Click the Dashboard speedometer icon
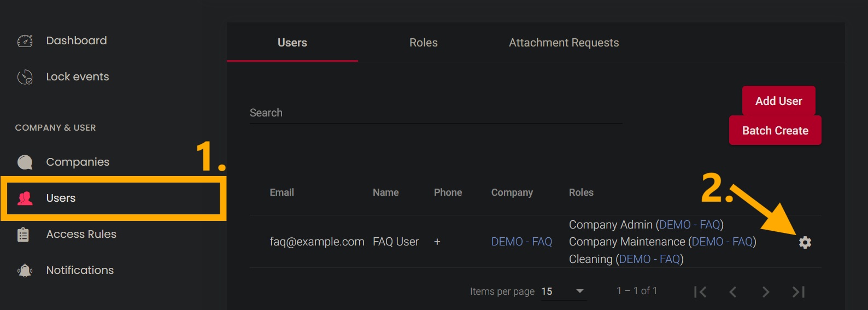 point(25,41)
